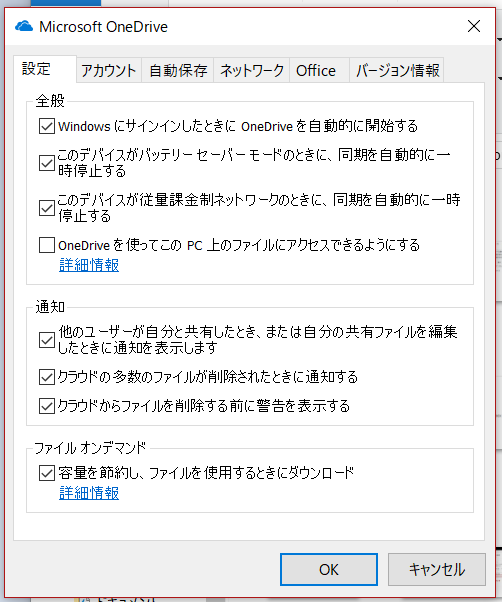This screenshot has width=502, height=602.
Task: Toggle notification when others share or edit files
Action: coord(47,340)
